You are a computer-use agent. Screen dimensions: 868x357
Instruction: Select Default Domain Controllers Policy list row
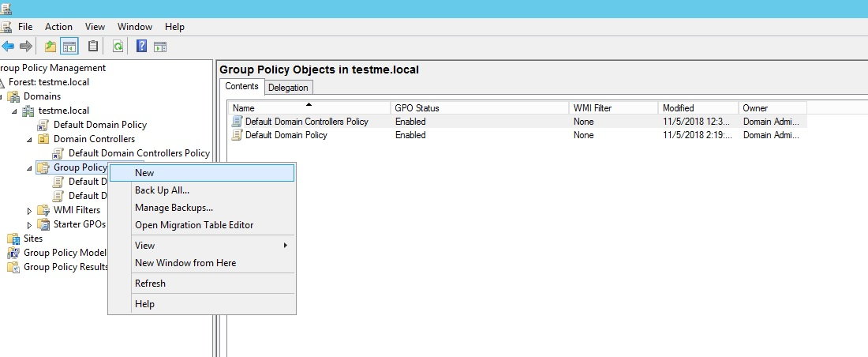(306, 122)
